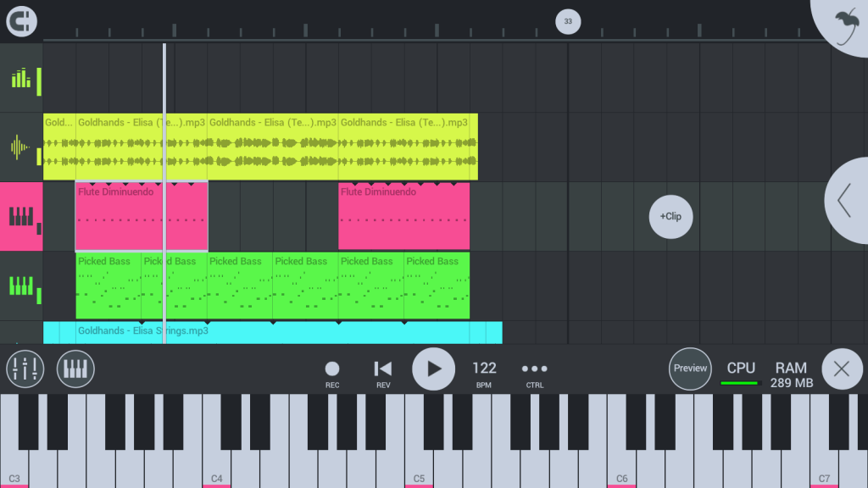Expand the side panel with left chevron
The width and height of the screenshot is (868, 488).
coord(846,200)
